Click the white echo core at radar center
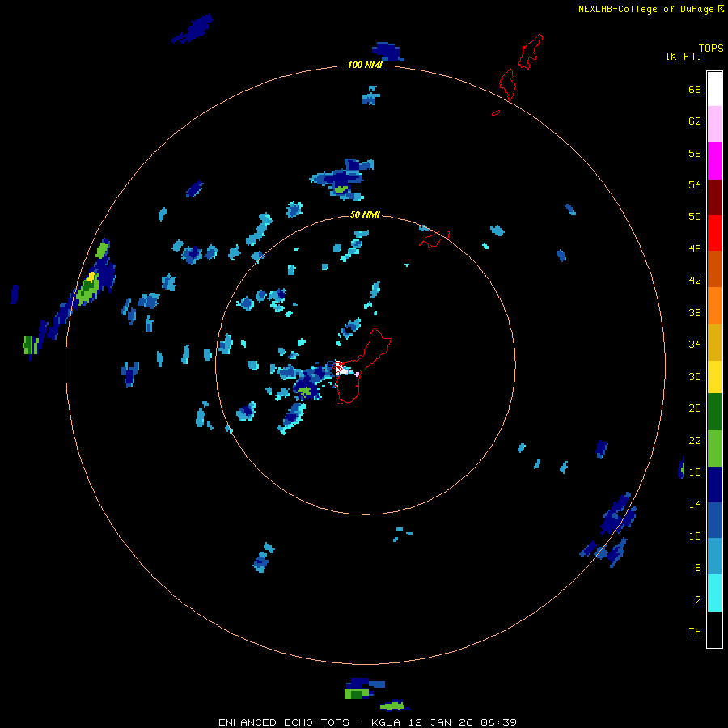 tap(341, 369)
